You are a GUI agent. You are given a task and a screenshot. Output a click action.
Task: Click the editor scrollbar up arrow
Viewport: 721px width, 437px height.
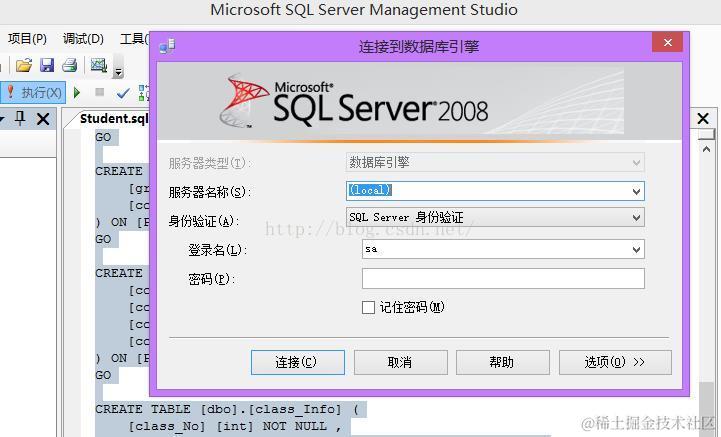point(707,149)
